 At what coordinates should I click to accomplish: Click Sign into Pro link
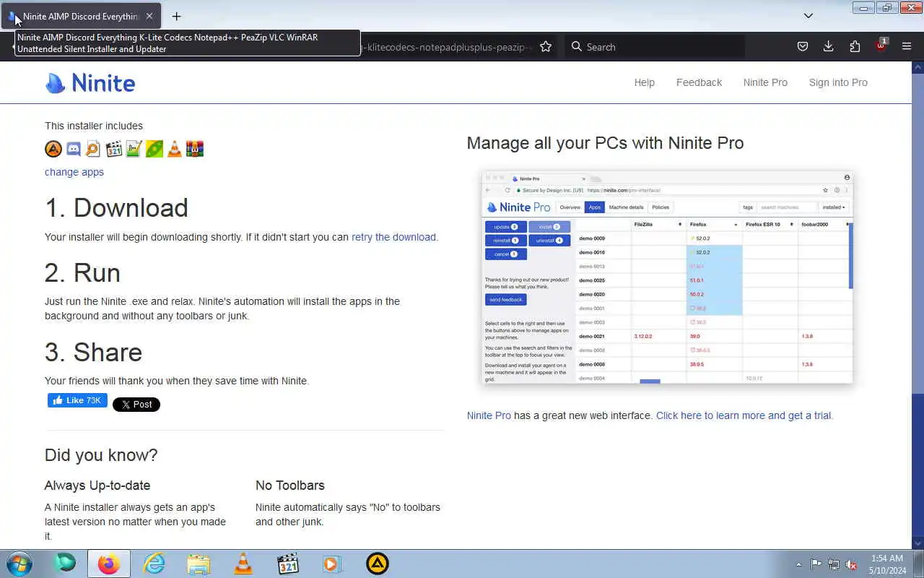pyautogui.click(x=838, y=82)
